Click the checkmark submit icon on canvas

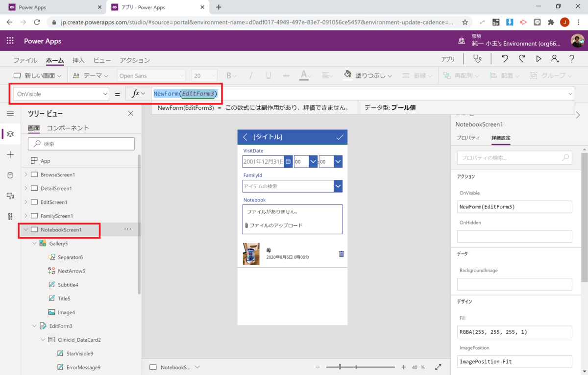[x=340, y=137]
